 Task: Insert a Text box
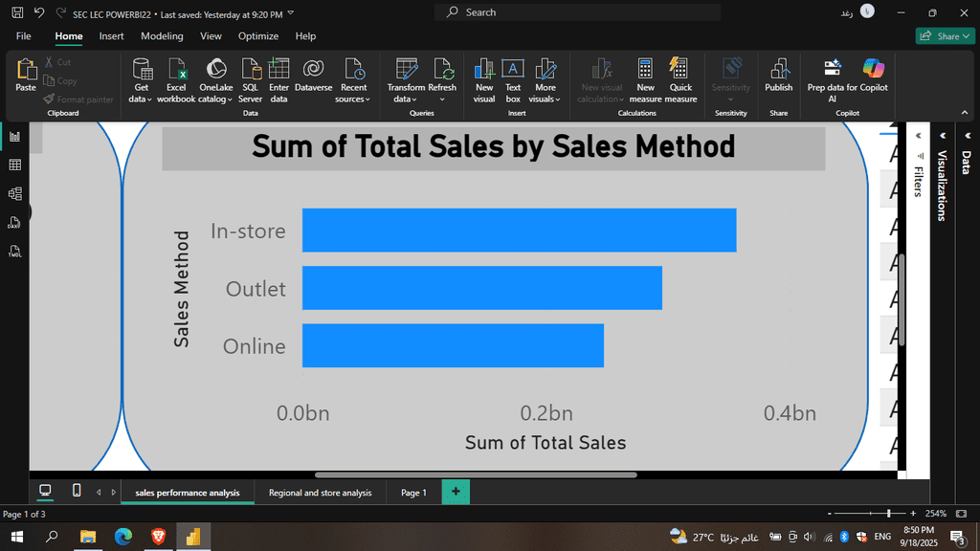(x=513, y=70)
